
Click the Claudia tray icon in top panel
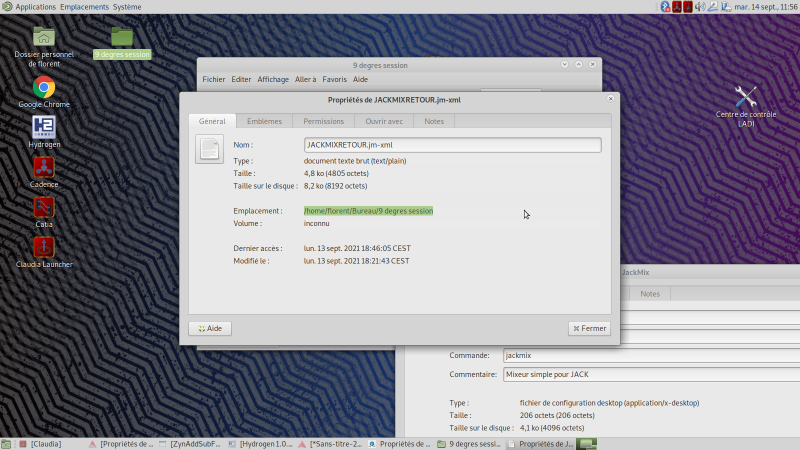[x=688, y=7]
